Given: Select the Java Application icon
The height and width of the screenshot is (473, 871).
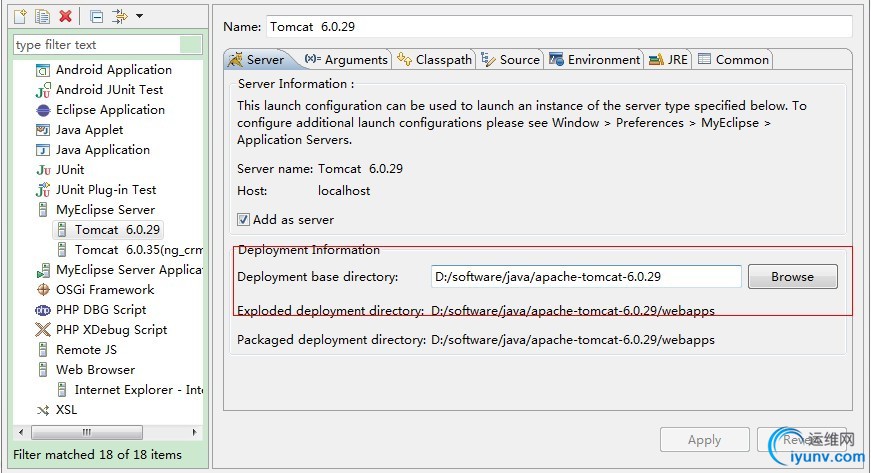Looking at the screenshot, I should [x=43, y=150].
